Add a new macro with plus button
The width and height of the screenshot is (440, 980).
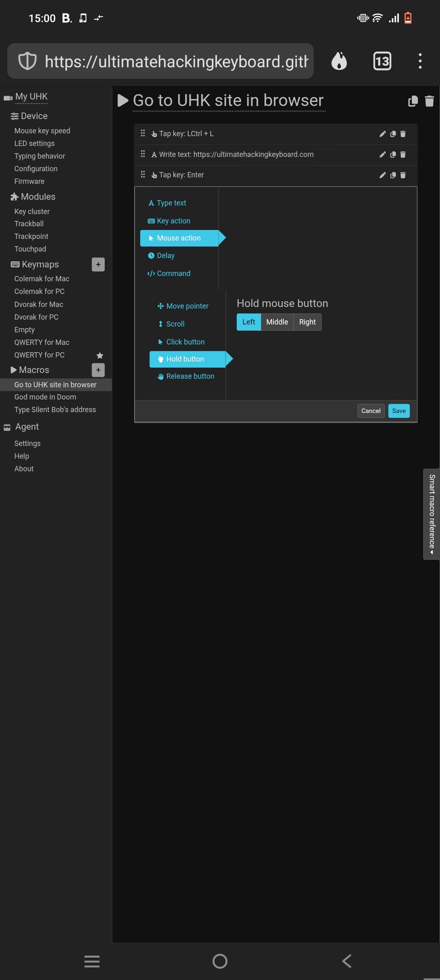98,370
